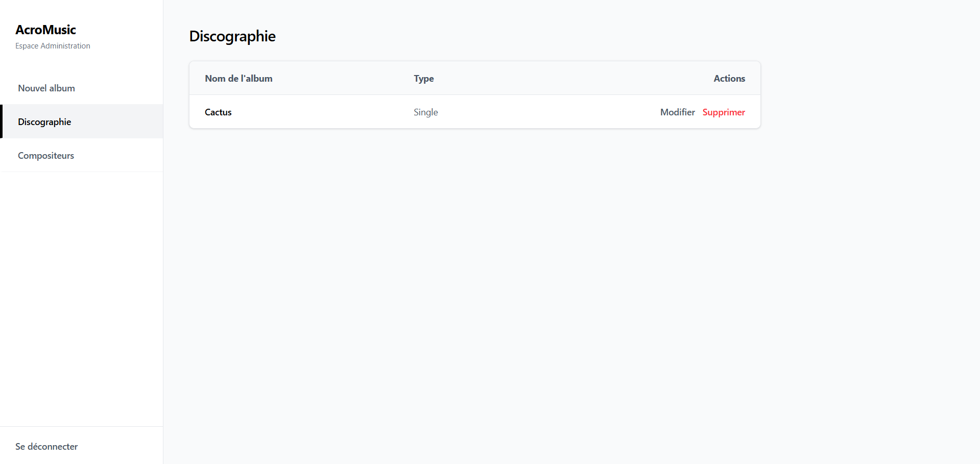This screenshot has width=980, height=464.
Task: Click the Type column header
Action: 423,79
